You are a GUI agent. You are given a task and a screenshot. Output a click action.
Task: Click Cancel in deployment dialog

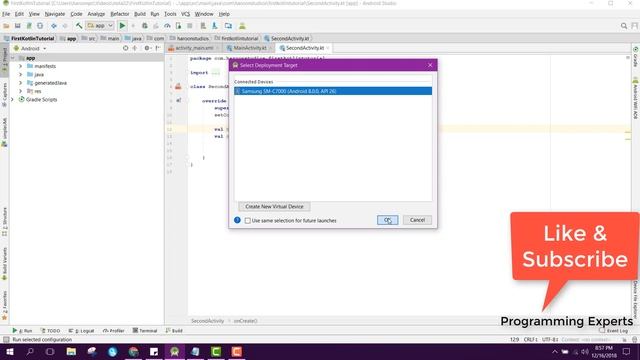pyautogui.click(x=417, y=220)
